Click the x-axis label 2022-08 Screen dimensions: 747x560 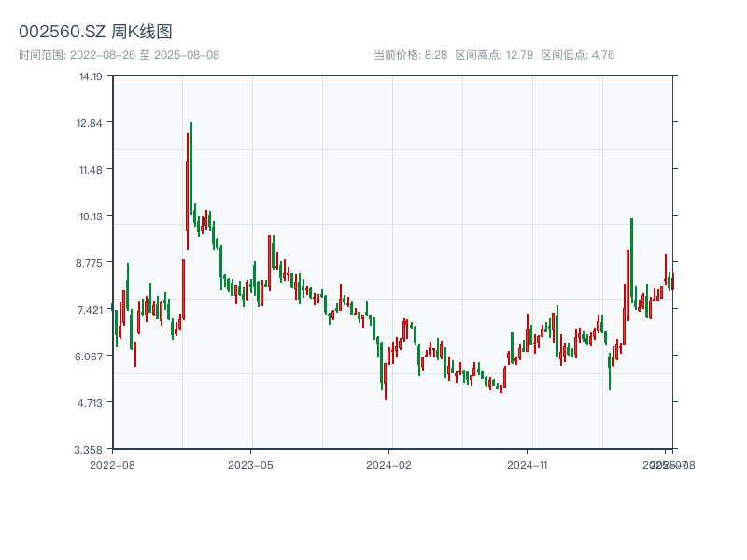[x=112, y=465]
